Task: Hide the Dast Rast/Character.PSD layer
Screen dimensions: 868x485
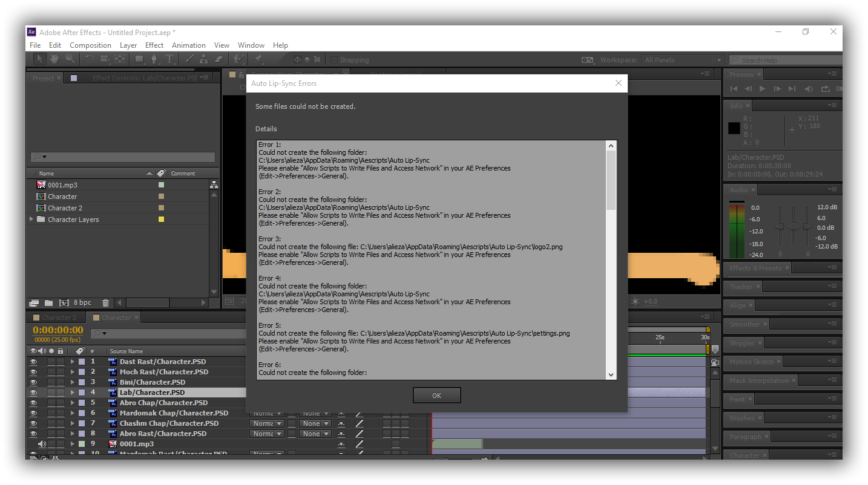Action: (33, 362)
